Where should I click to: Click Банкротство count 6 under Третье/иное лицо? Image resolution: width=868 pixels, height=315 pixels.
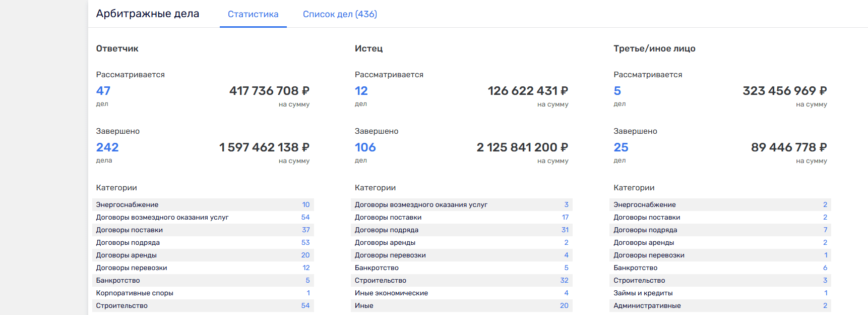(x=825, y=268)
